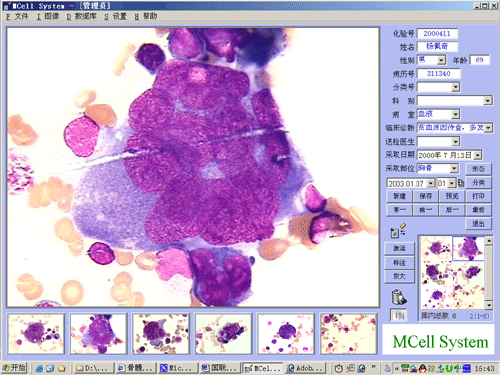The height and width of the screenshot is (375, 500).
Task: Click the copy icon beside the 01 dropdown
Action: (461, 183)
